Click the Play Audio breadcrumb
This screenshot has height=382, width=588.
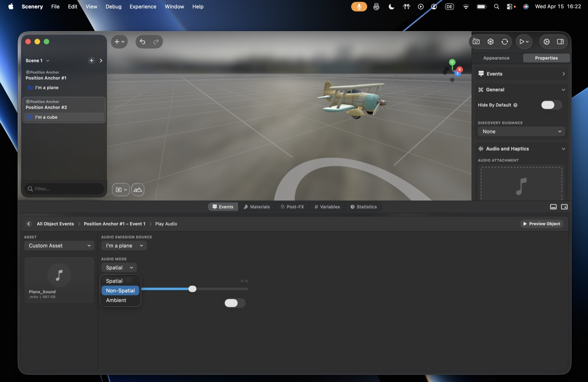pos(166,224)
